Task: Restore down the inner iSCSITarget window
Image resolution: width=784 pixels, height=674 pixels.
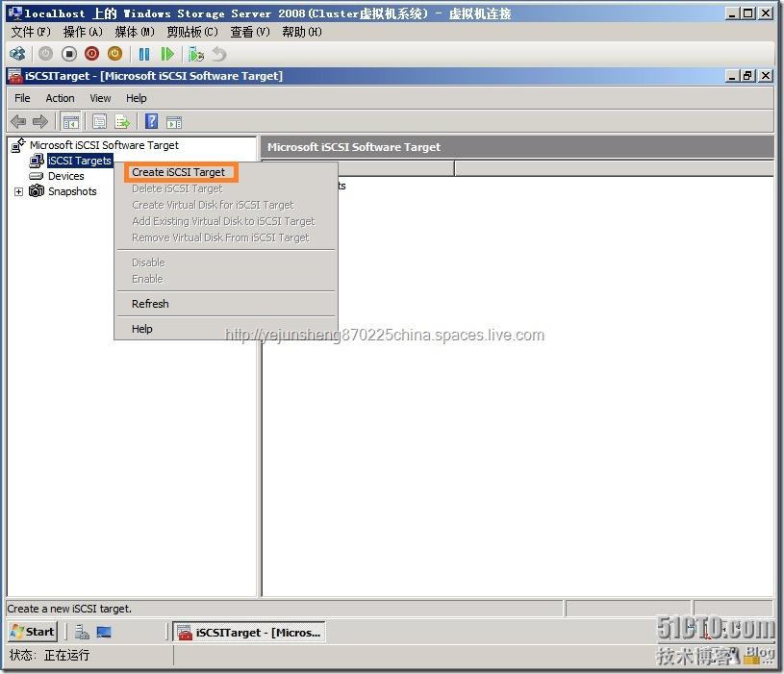Action: coord(748,75)
